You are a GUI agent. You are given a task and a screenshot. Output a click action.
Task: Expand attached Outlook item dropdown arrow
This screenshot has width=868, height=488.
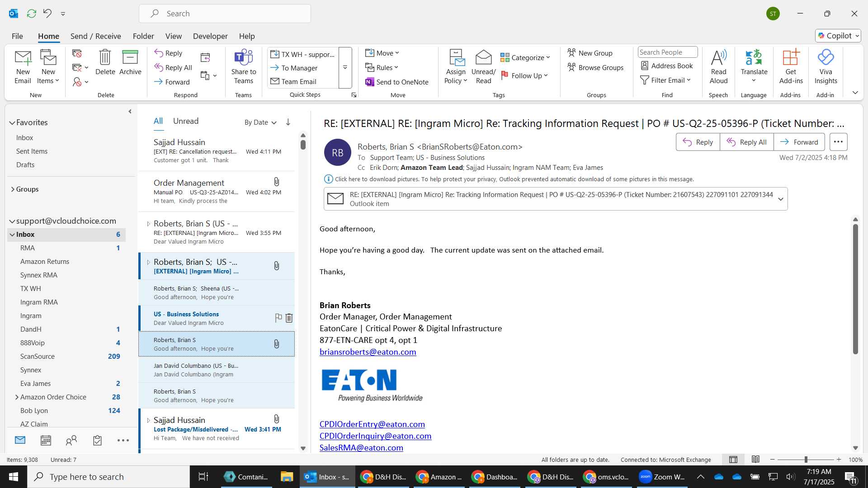click(780, 199)
